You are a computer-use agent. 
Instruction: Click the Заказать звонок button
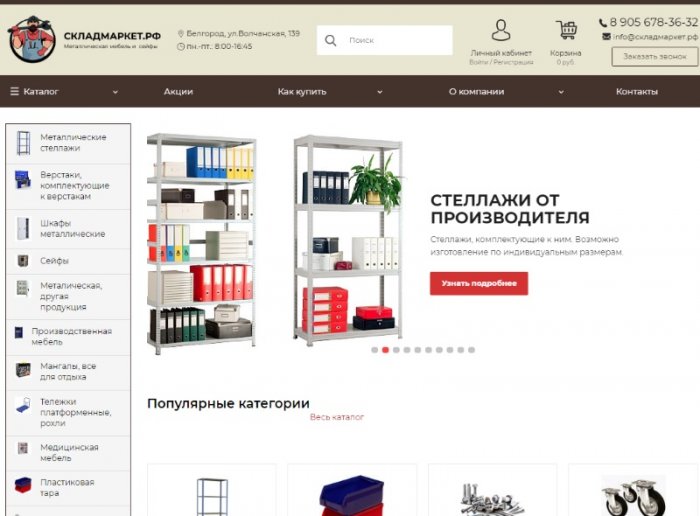coord(655,57)
